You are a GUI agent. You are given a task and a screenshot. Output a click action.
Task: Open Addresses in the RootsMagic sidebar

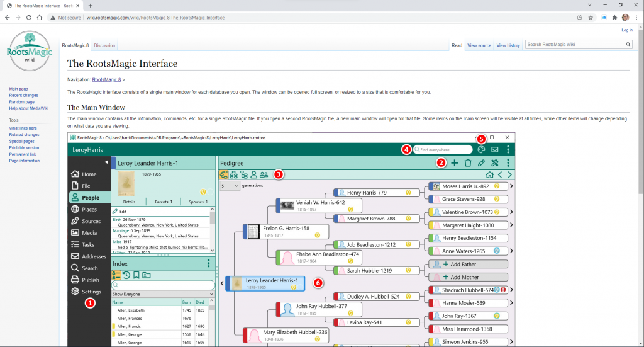pyautogui.click(x=89, y=256)
